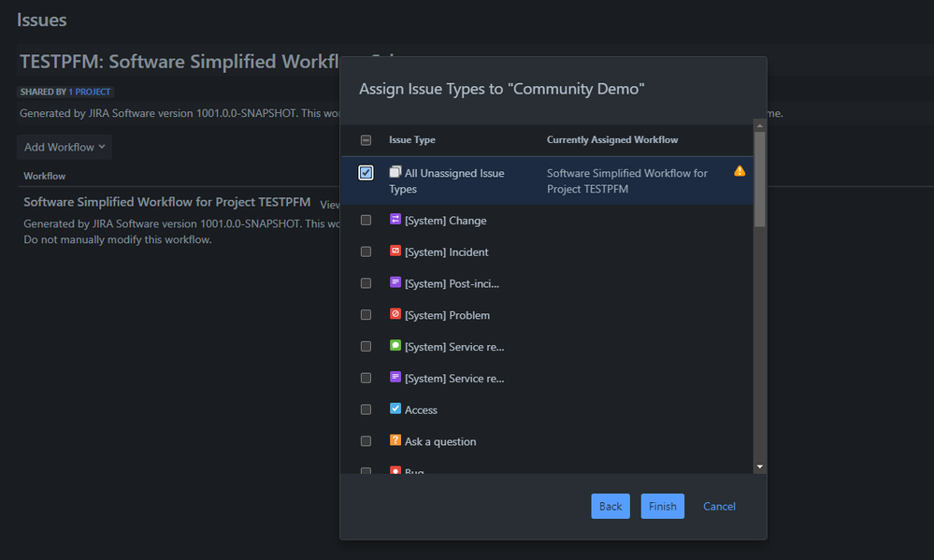
Task: Click the Access issue type icon
Action: point(394,409)
